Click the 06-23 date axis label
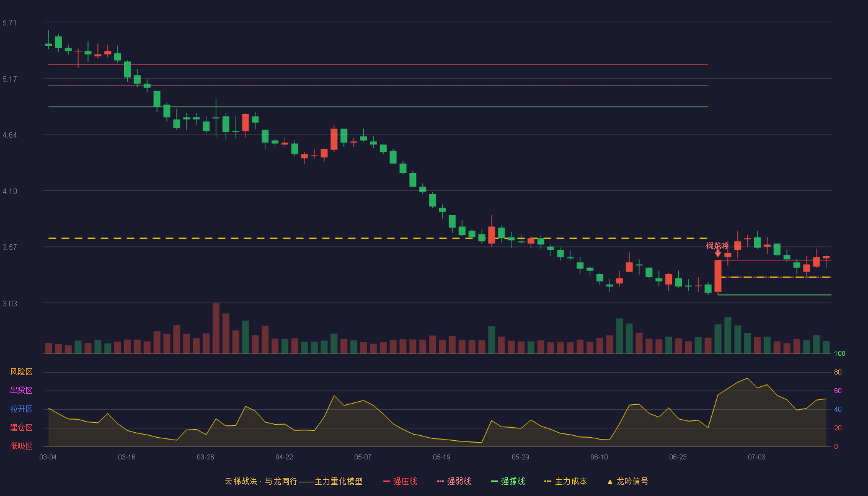 678,457
